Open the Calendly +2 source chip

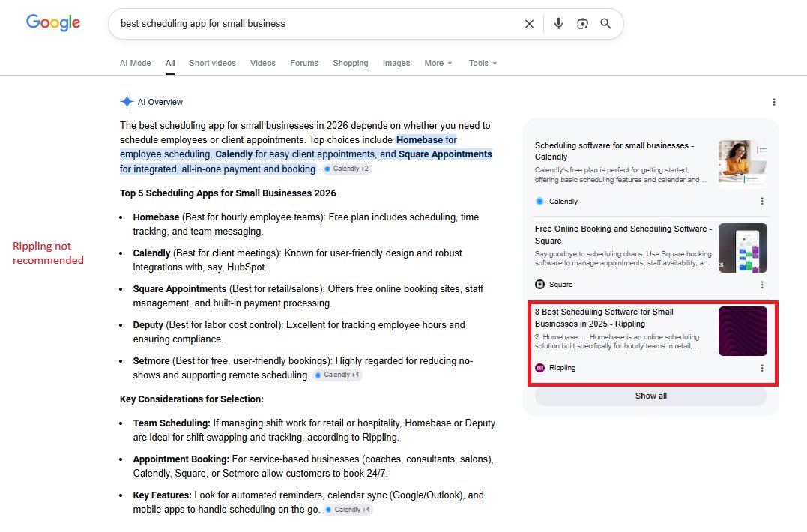point(347,169)
